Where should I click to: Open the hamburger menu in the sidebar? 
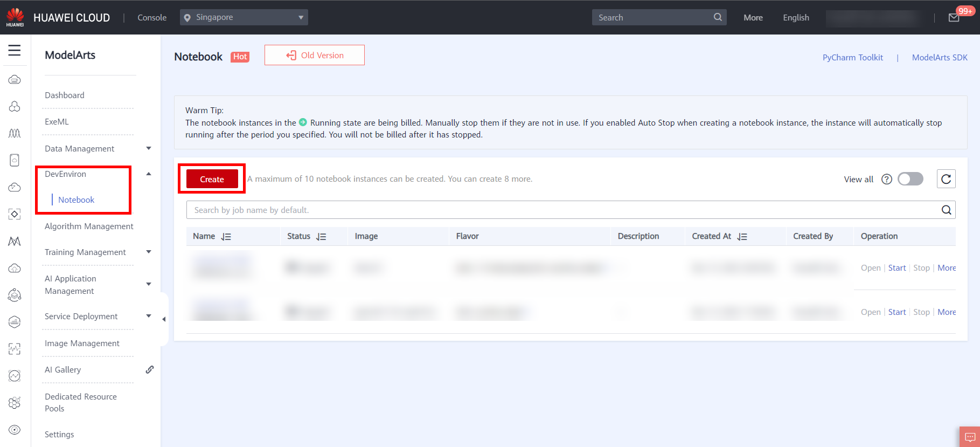[x=15, y=51]
